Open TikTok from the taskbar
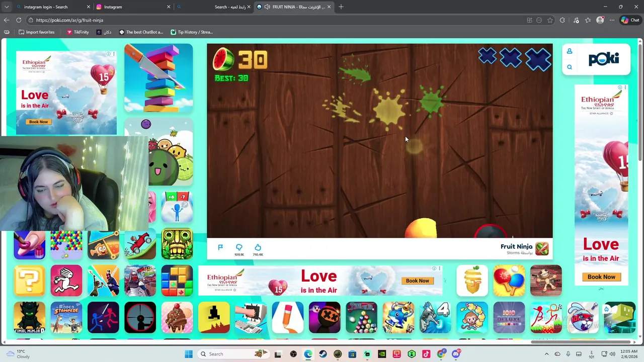The image size is (644, 362). 426,354
